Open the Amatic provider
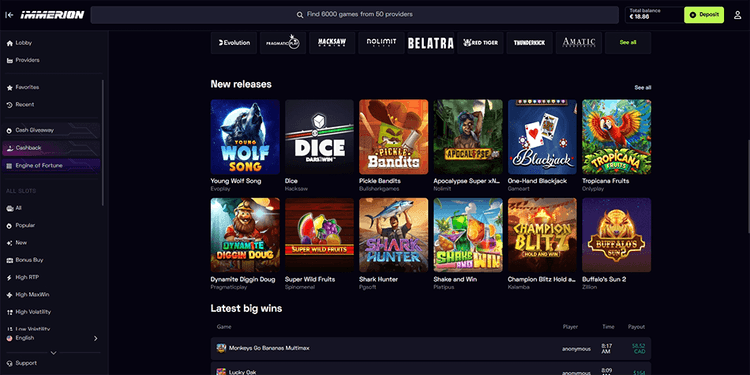Screen dimensions: 750x375 coord(579,43)
